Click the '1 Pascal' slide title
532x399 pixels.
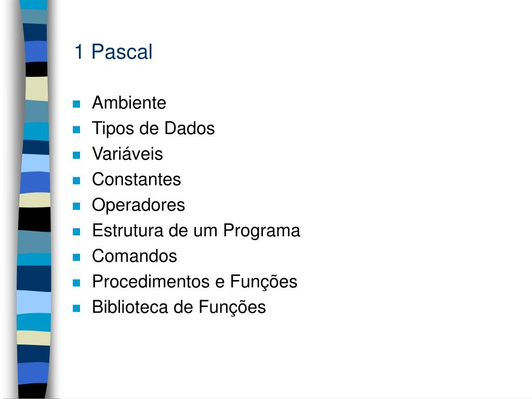click(x=113, y=52)
